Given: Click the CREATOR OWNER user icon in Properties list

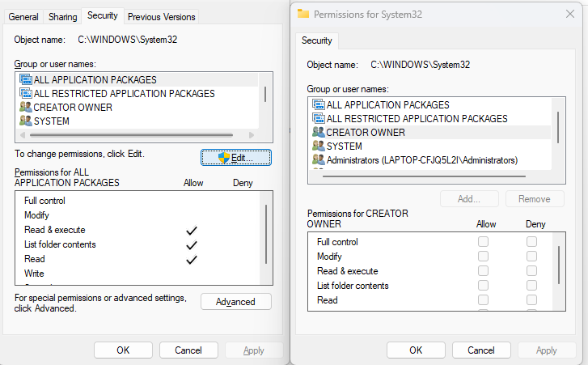Looking at the screenshot, I should click(x=25, y=108).
